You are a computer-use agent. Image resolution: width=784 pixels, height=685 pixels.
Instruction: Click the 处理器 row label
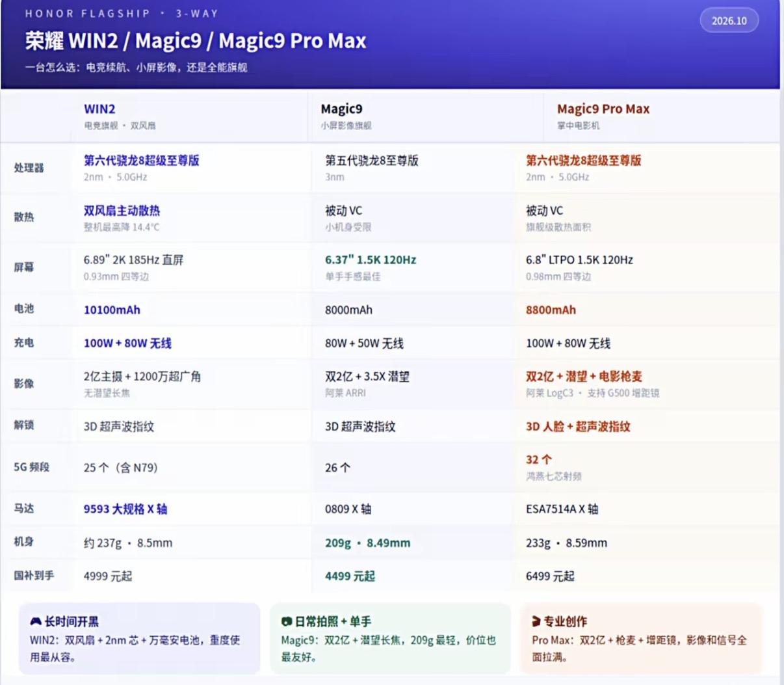point(29,168)
